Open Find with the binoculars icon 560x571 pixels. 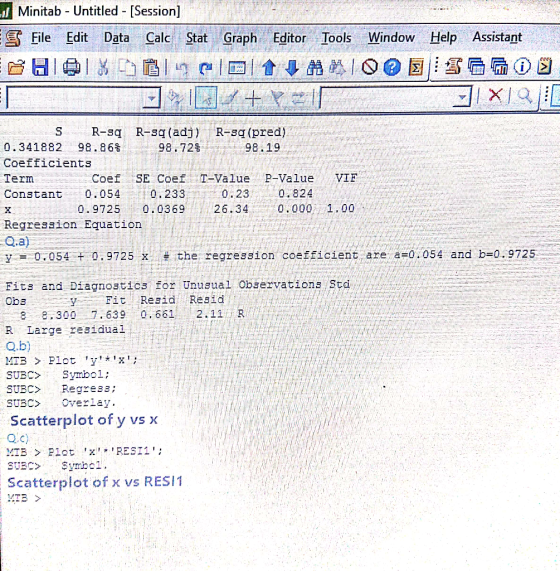(315, 67)
